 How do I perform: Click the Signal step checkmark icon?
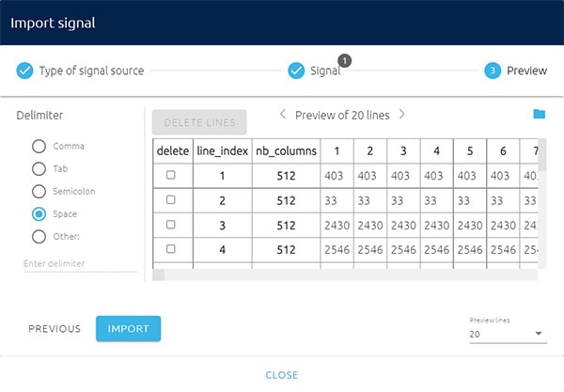pos(296,71)
